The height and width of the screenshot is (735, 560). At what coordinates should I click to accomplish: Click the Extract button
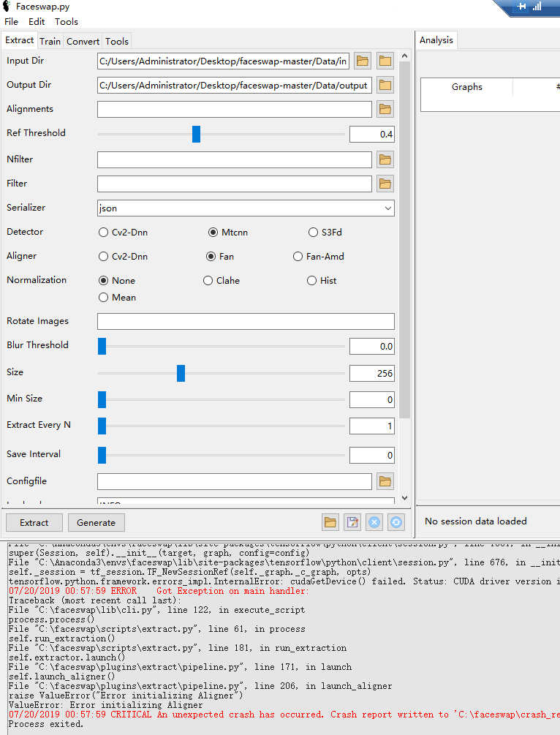pyautogui.click(x=34, y=523)
